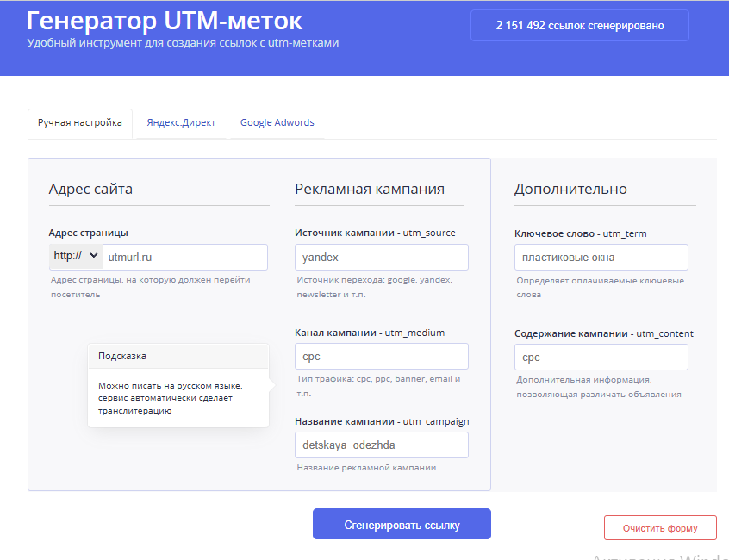Click hint Источник перехода: google, yandex
Image resolution: width=729 pixels, height=560 pixels.
[374, 287]
